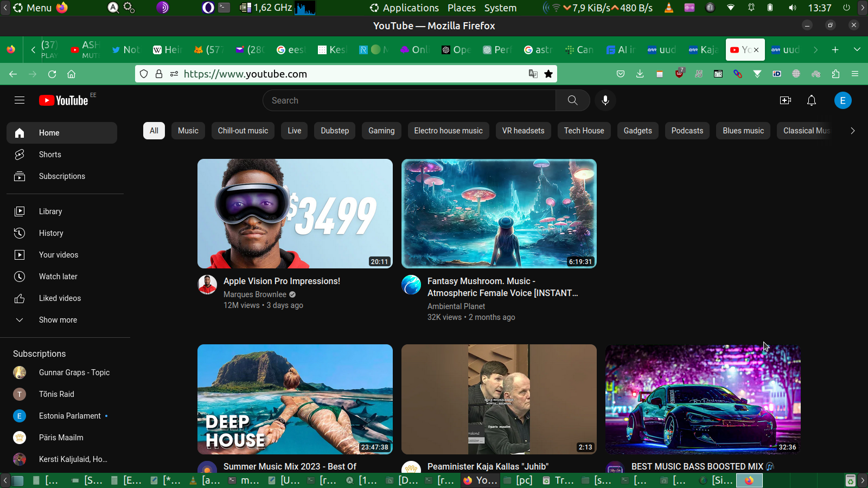This screenshot has width=868, height=488.
Task: Open the Places menu
Action: [461, 8]
